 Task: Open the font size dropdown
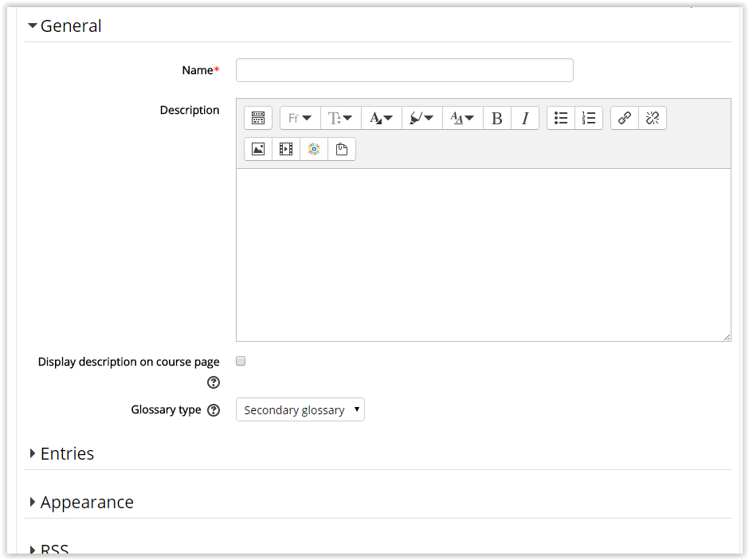point(340,118)
